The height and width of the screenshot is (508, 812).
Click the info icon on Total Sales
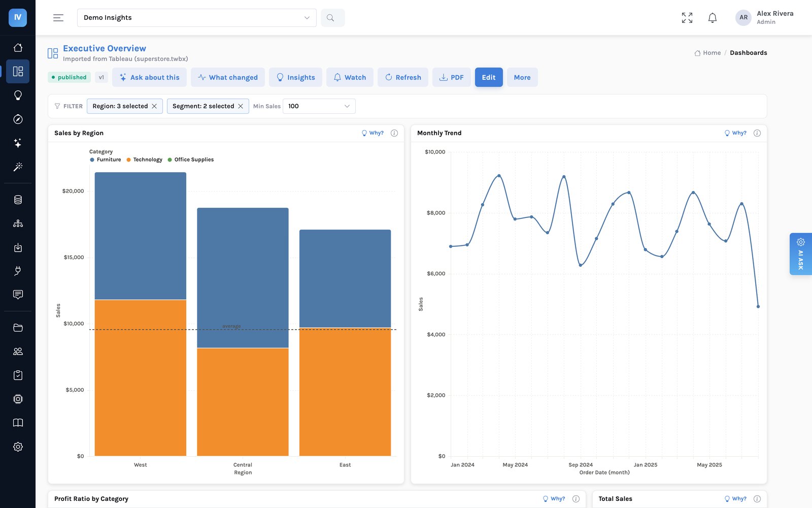coord(757,499)
